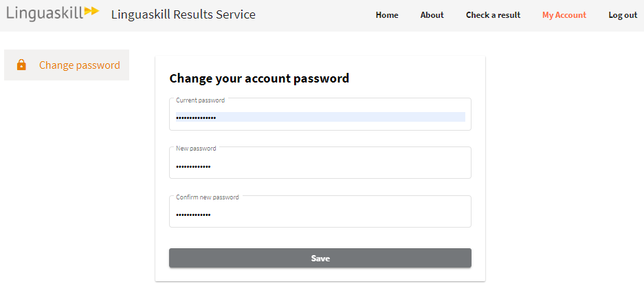
Task: Focus the Current password field
Action: tap(320, 114)
